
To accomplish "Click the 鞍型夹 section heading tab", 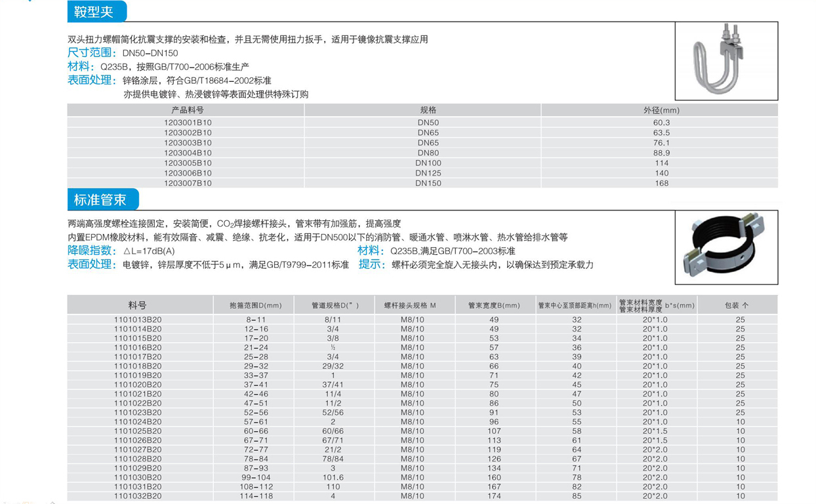I will 94,12.
